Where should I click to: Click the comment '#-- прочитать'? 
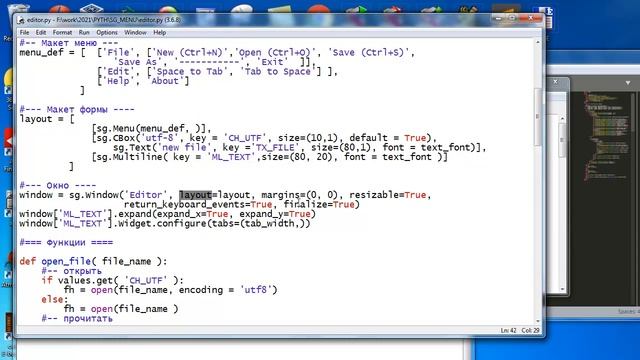(x=77, y=319)
